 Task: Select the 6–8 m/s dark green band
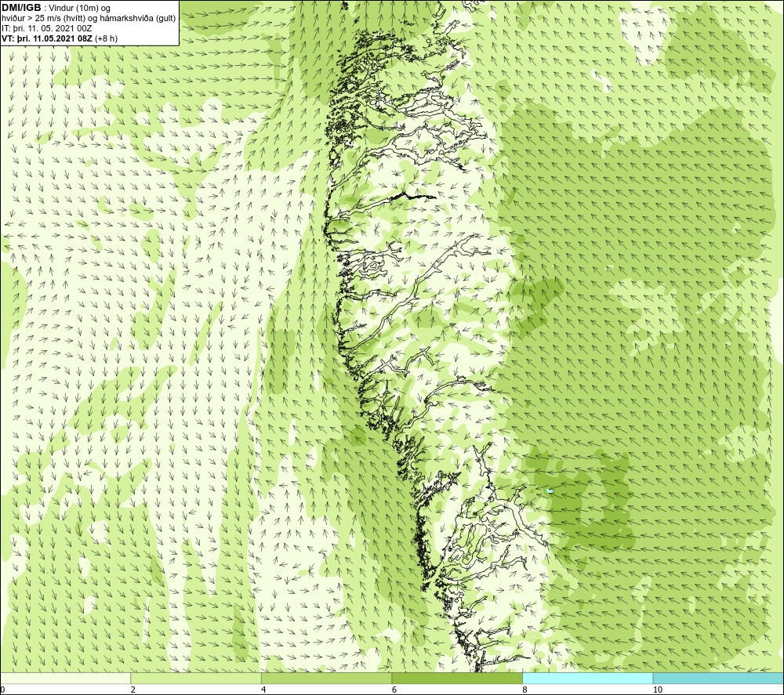[x=457, y=678]
